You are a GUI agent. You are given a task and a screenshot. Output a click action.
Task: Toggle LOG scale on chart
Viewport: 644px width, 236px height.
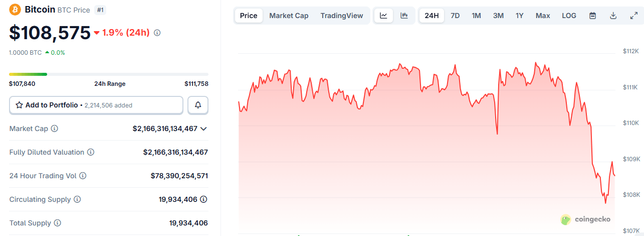point(569,16)
